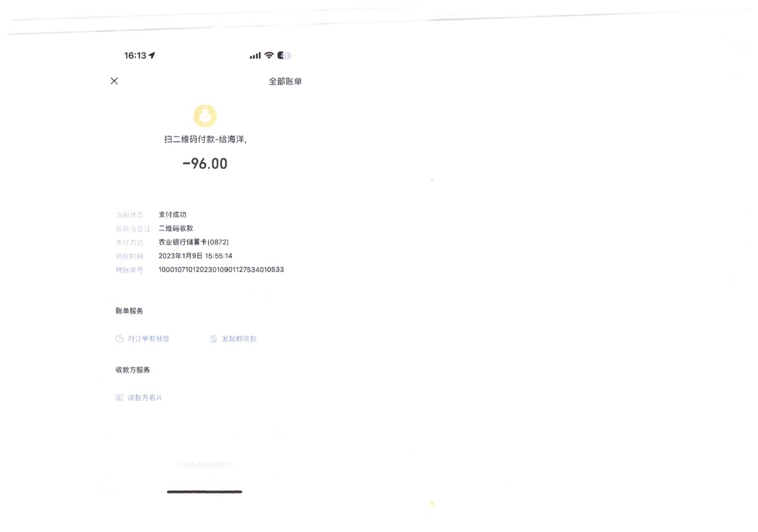
Task: Tap the 支付成功 status value
Action: 173,215
